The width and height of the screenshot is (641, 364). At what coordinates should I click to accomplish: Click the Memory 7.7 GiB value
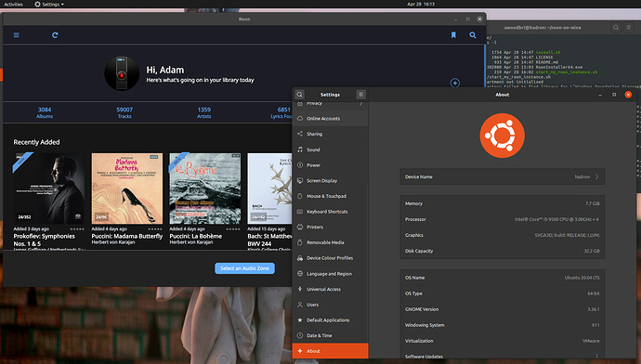click(593, 203)
